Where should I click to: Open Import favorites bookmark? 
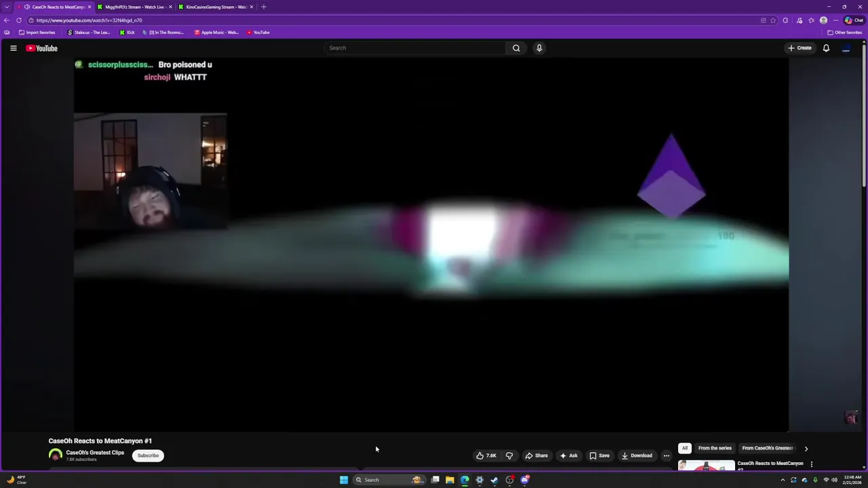pos(37,33)
